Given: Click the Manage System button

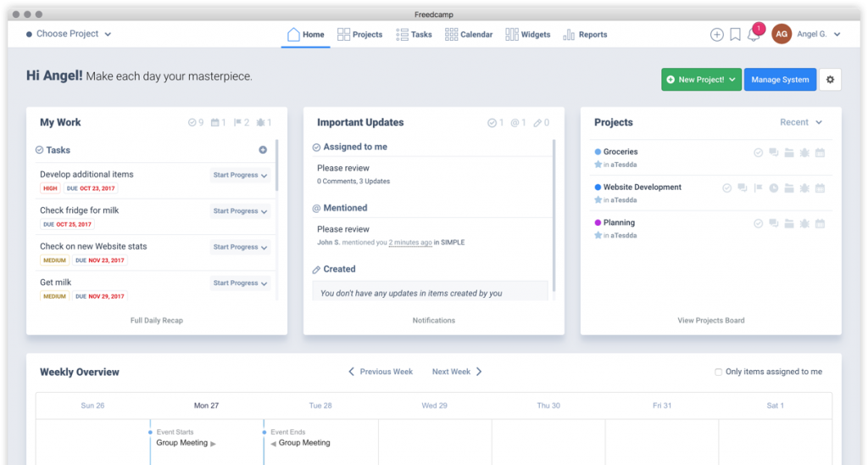Looking at the screenshot, I should tap(780, 79).
